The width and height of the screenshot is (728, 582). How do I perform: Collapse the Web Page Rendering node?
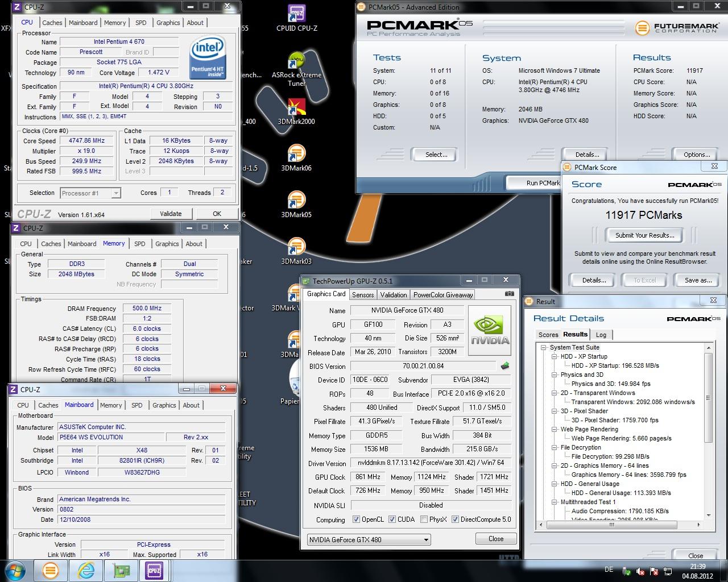pyautogui.click(x=554, y=429)
